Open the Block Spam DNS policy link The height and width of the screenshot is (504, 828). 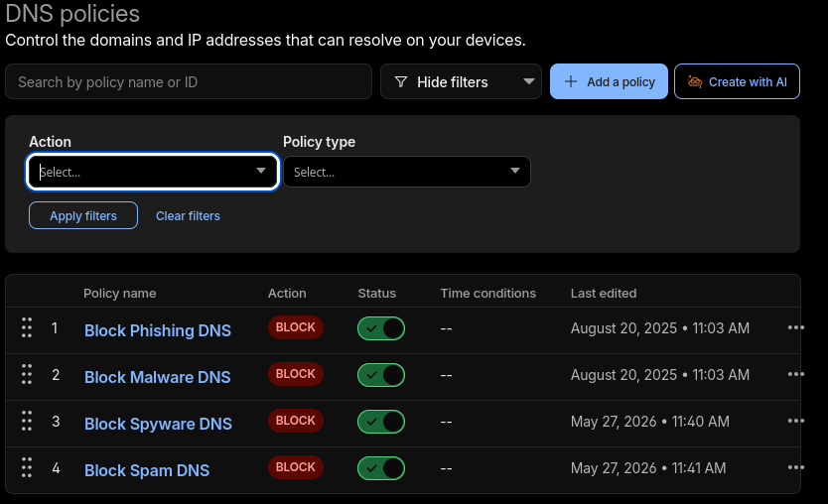coord(147,470)
